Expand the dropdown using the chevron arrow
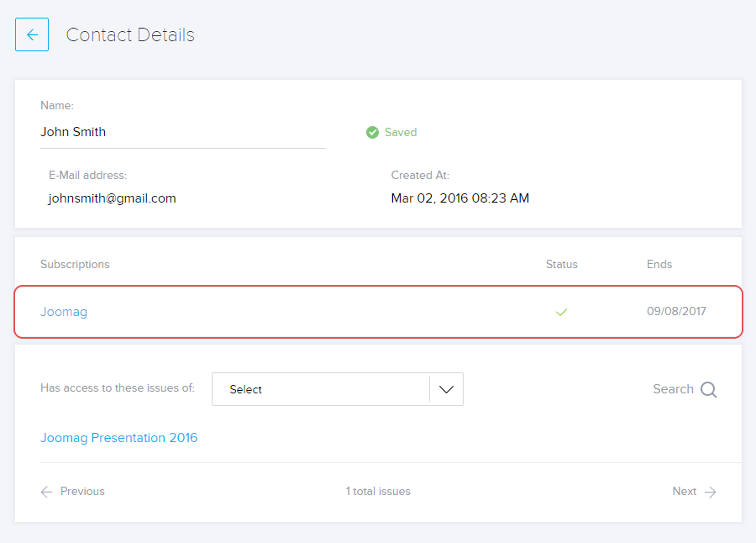Screen dimensions: 756x543 pos(446,389)
